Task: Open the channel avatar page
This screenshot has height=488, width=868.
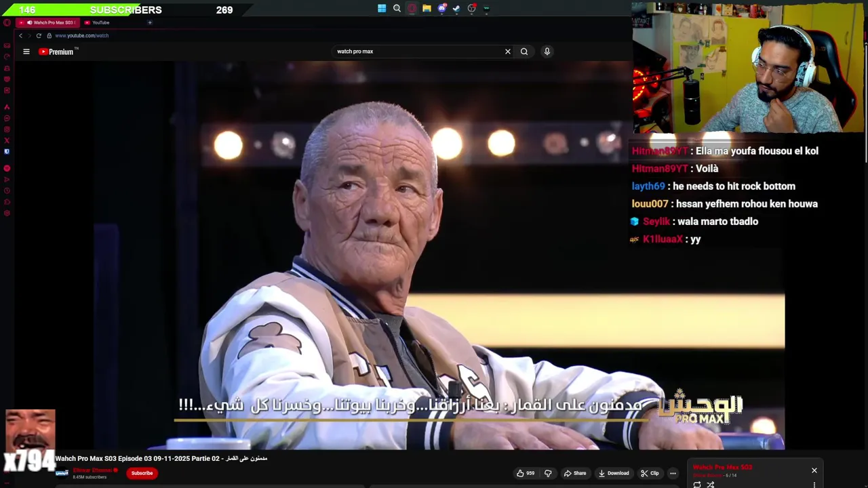Action: click(62, 473)
